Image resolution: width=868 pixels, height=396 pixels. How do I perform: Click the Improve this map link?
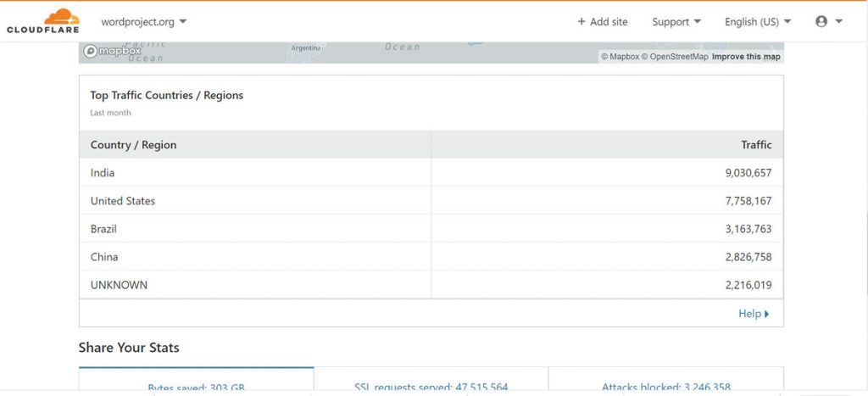[x=746, y=57]
